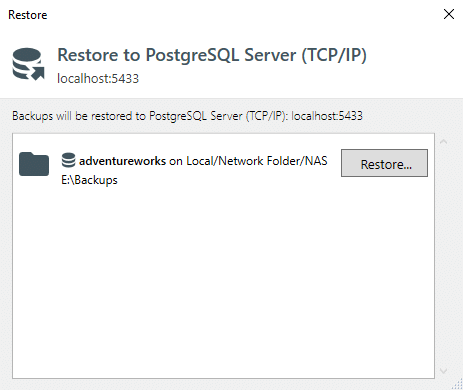Click the database restore icon in header

click(x=28, y=64)
